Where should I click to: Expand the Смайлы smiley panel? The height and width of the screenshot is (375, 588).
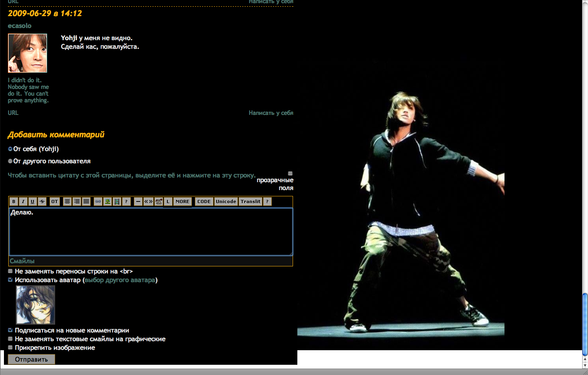pyautogui.click(x=22, y=261)
